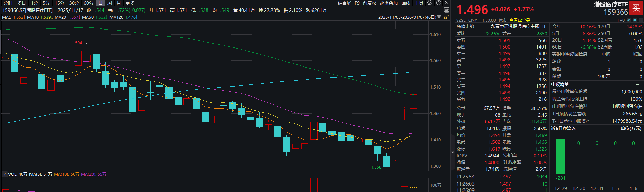This screenshot has width=644, height=192.
Task: Click the 1.594 high price marker
Action: point(77,43)
